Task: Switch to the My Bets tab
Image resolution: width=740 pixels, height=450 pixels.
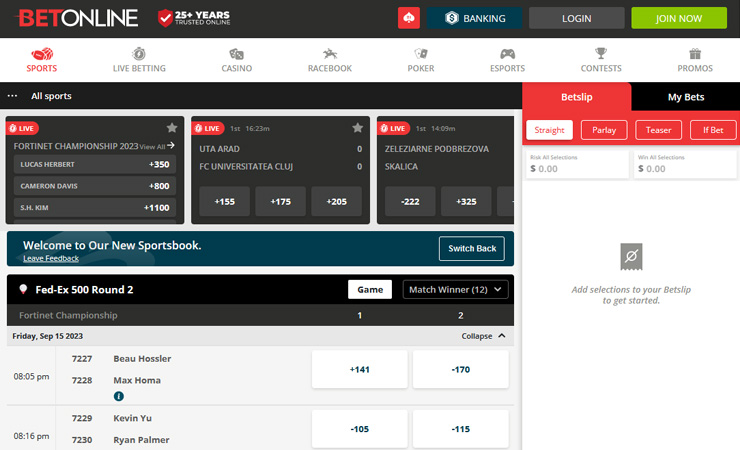Action: point(685,97)
